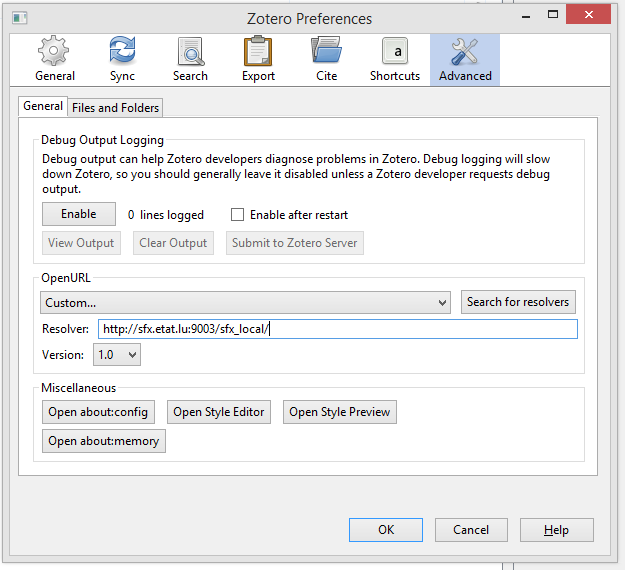Image resolution: width=625 pixels, height=570 pixels.
Task: Click Search for resolvers button
Action: [x=518, y=302]
